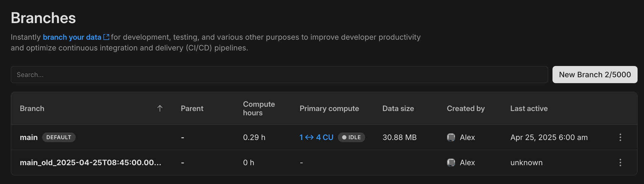Click the sort arrow in Branch column
The width and height of the screenshot is (644, 184).
(160, 108)
